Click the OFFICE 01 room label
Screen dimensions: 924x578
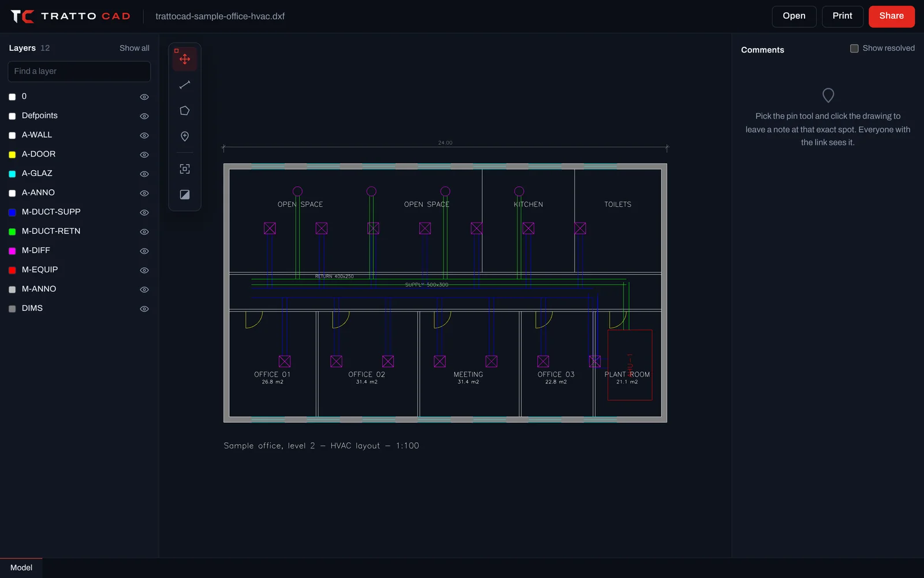[x=272, y=375]
